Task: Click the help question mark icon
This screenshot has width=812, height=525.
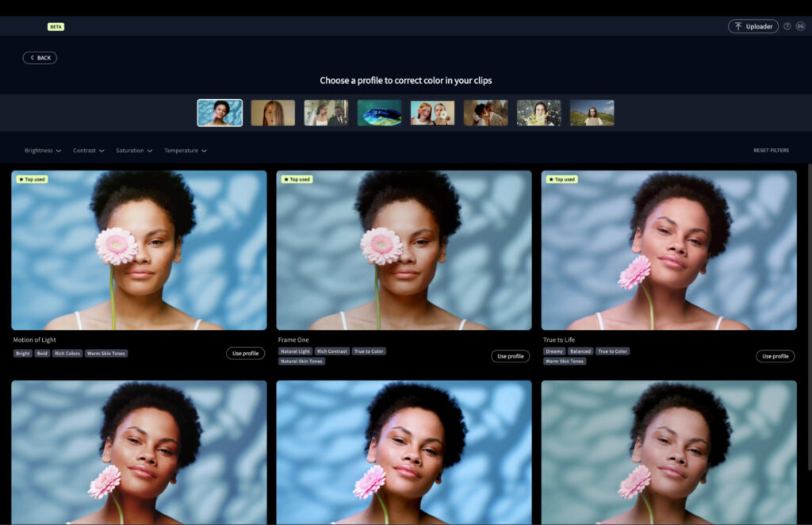Action: click(787, 26)
